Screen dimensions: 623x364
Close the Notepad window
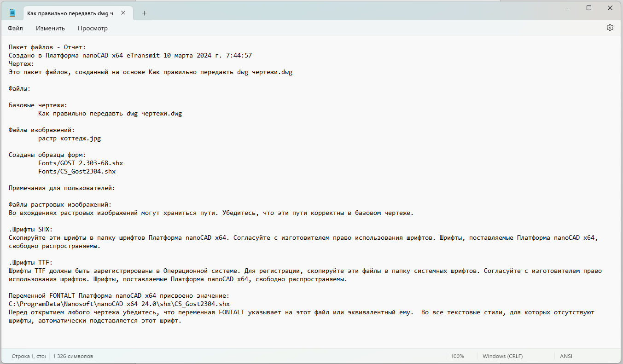coord(610,8)
